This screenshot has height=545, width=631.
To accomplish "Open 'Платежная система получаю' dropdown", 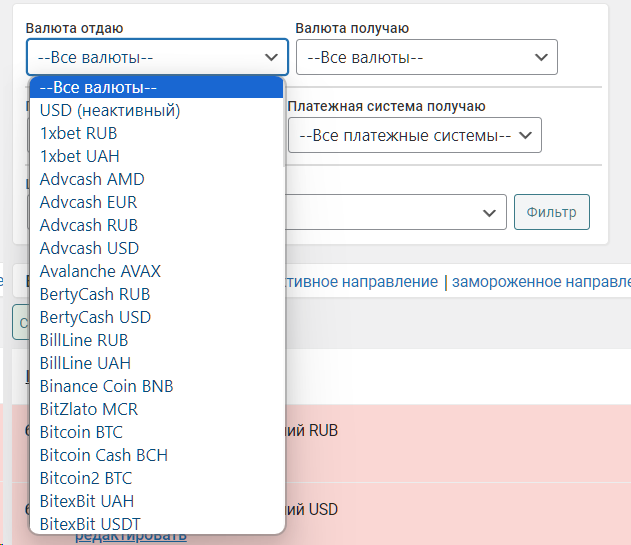I will pyautogui.click(x=414, y=135).
